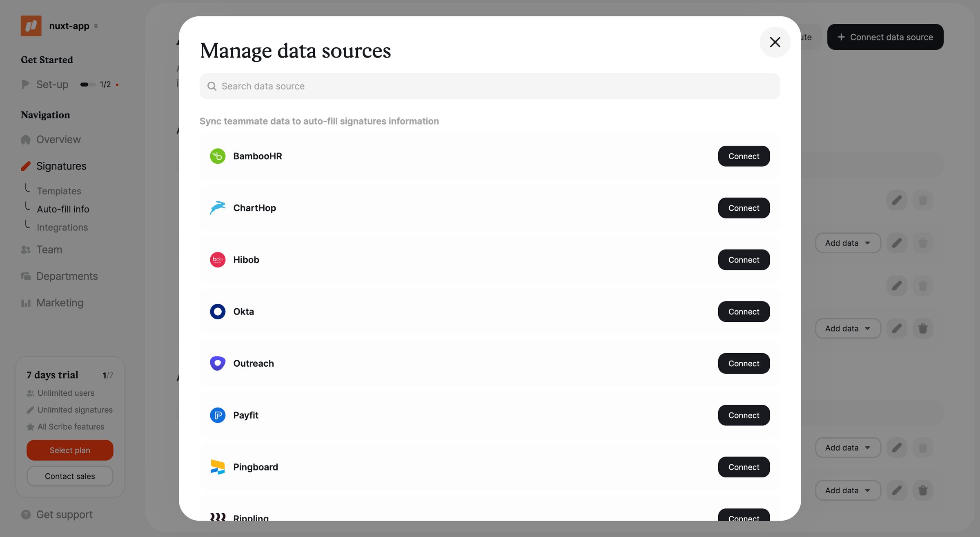Connect the Payfit data source
The height and width of the screenshot is (537, 980).
tap(744, 415)
